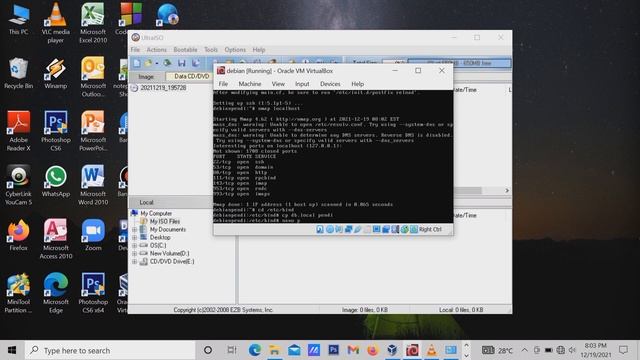Click the Data CD/DVD media type button
The width and height of the screenshot is (640, 360).
click(x=191, y=76)
